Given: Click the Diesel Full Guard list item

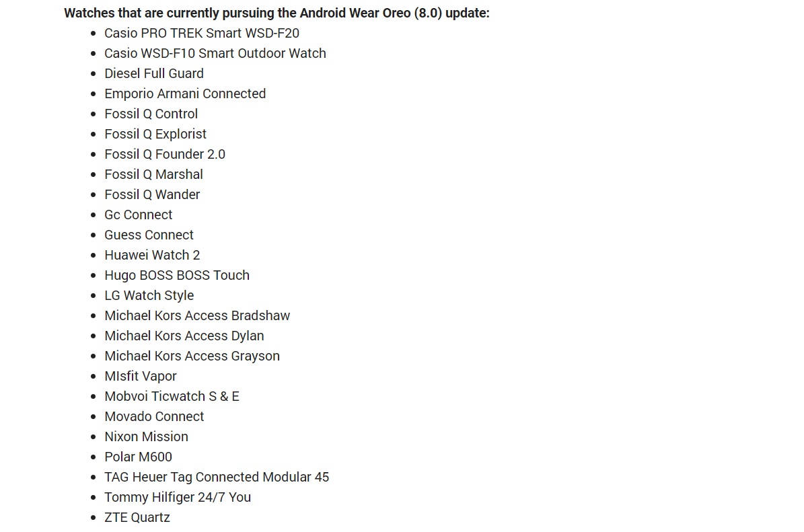Looking at the screenshot, I should tap(154, 74).
